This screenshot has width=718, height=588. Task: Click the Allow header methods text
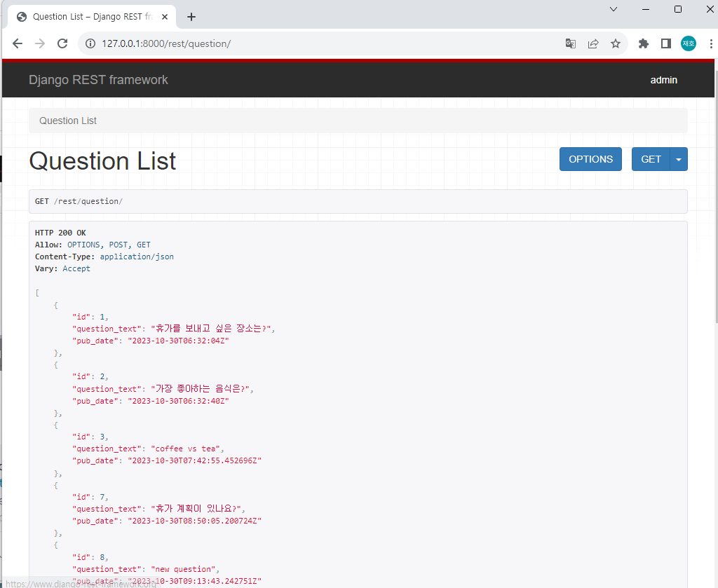[109, 245]
